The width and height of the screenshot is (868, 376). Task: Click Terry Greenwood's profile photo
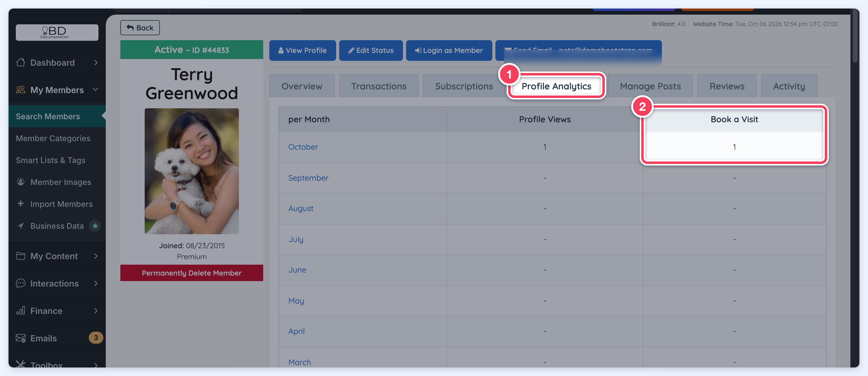pyautogui.click(x=191, y=171)
